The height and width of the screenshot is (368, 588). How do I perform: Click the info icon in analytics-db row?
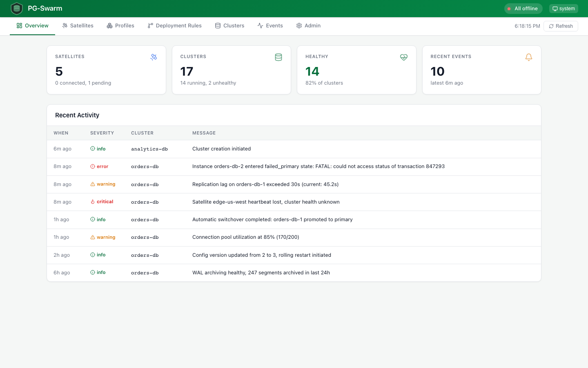(93, 149)
